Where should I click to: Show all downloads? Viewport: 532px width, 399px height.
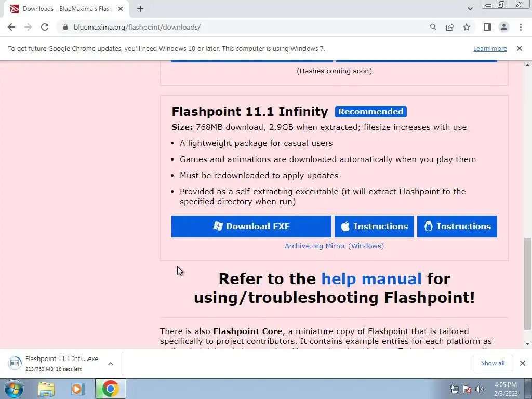coord(493,363)
